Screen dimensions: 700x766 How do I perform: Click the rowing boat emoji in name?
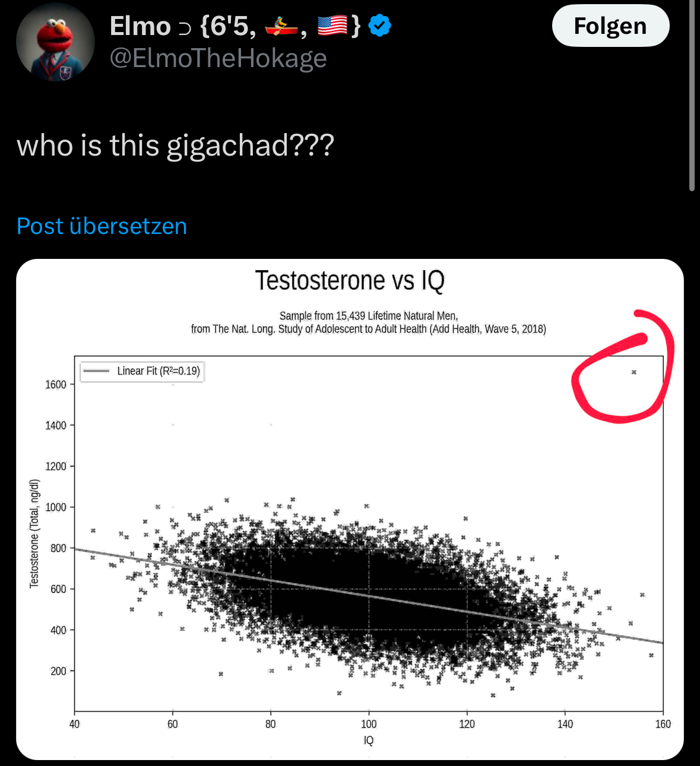pos(281,26)
